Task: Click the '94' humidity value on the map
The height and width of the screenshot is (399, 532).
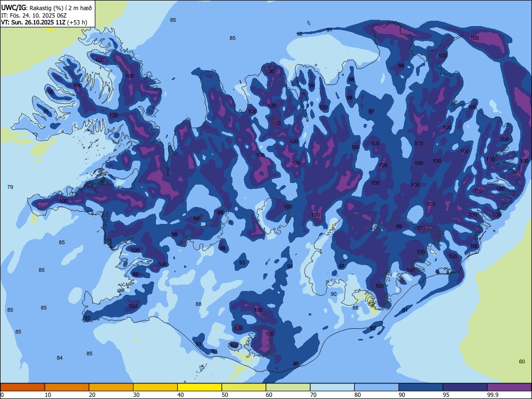Action: pos(290,267)
